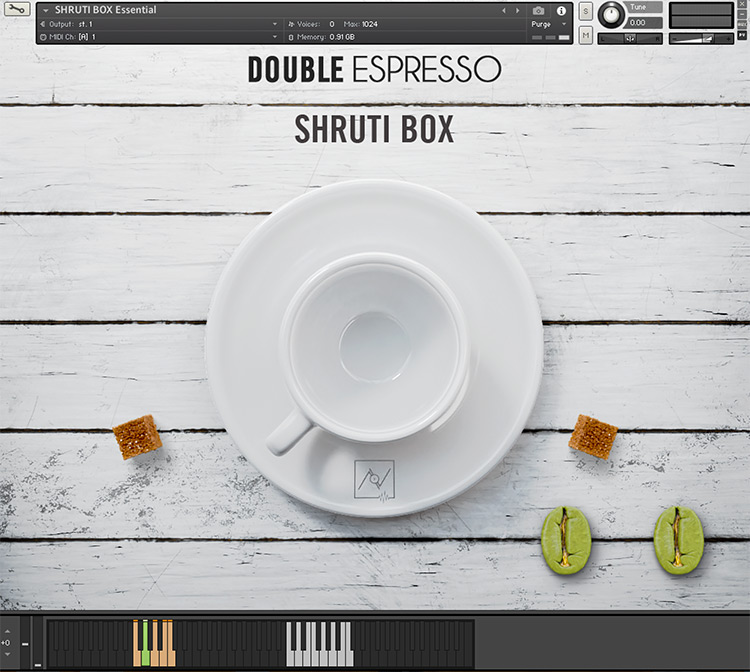Click the DOUBLE ESPRESSO heading

coord(374,69)
